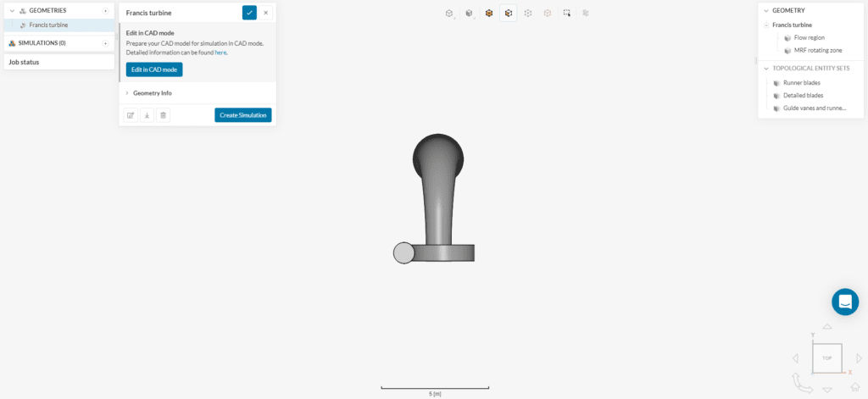Click the TOP face of orientation cube
This screenshot has width=868, height=399.
pos(827,358)
